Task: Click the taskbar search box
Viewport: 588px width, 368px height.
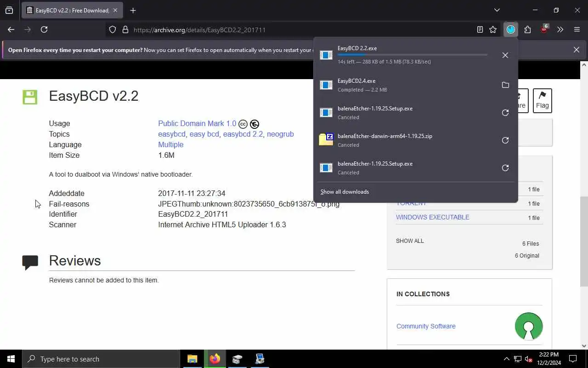Action: 101,359
